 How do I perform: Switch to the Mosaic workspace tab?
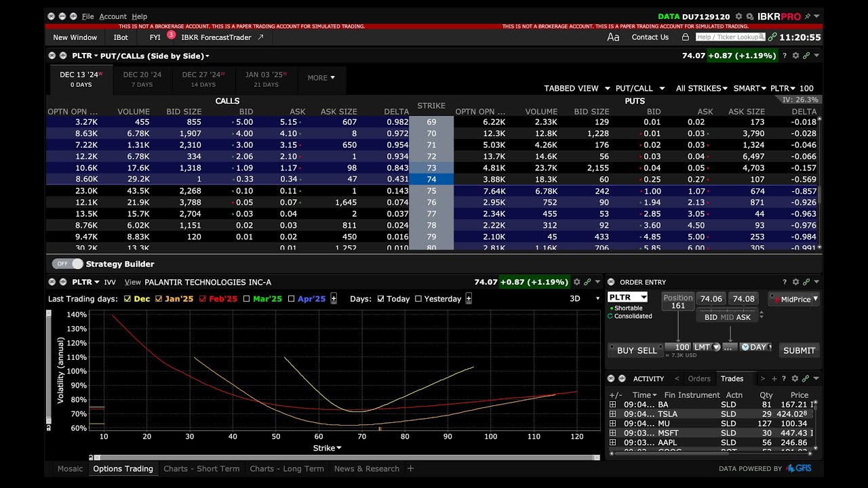point(70,468)
